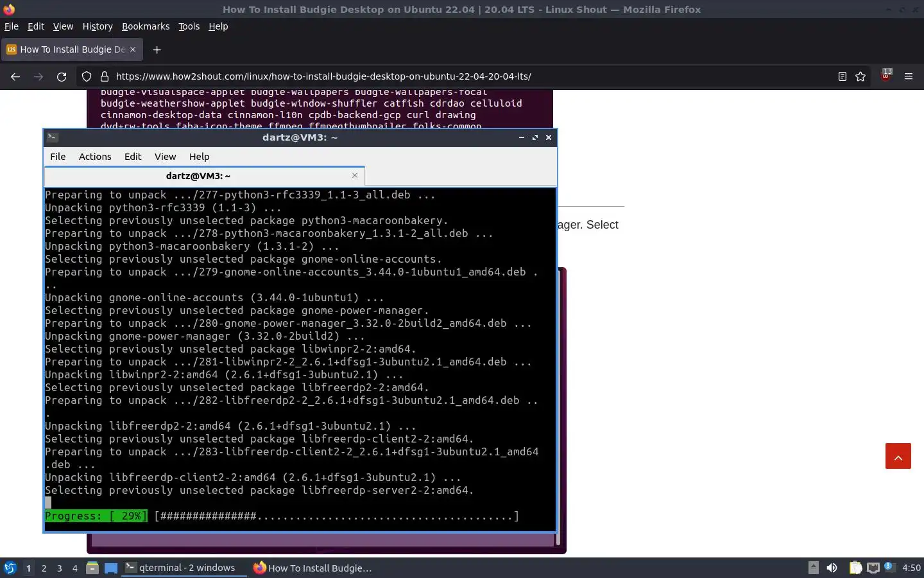Click 'budgie-weathershow-applet' text on webpage
The height and width of the screenshot is (578, 924).
point(173,103)
